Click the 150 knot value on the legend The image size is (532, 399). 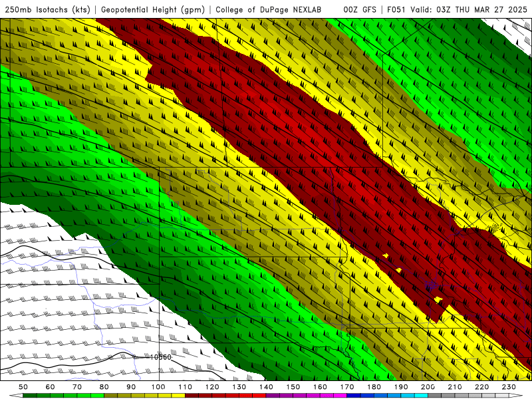click(x=293, y=387)
